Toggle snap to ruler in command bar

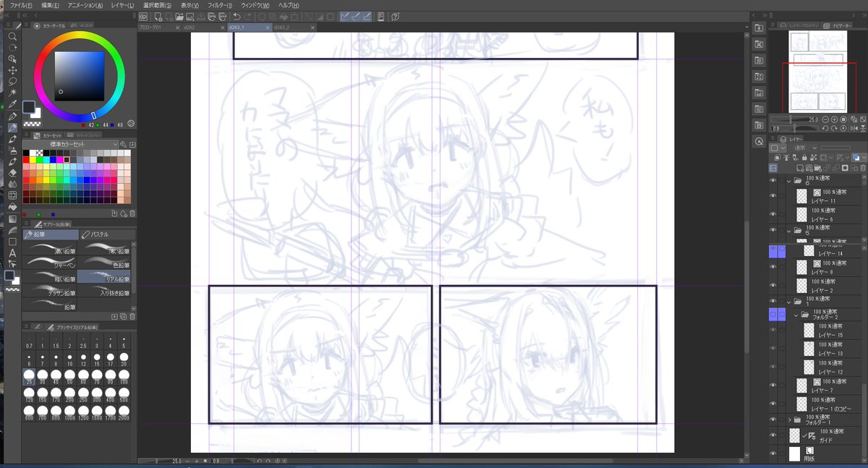346,17
